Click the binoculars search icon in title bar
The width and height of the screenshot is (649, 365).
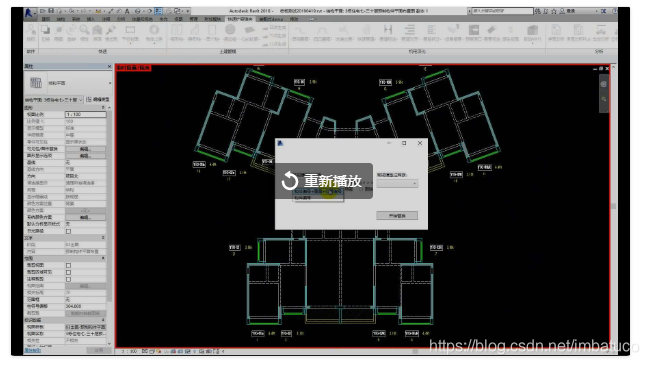[538, 11]
